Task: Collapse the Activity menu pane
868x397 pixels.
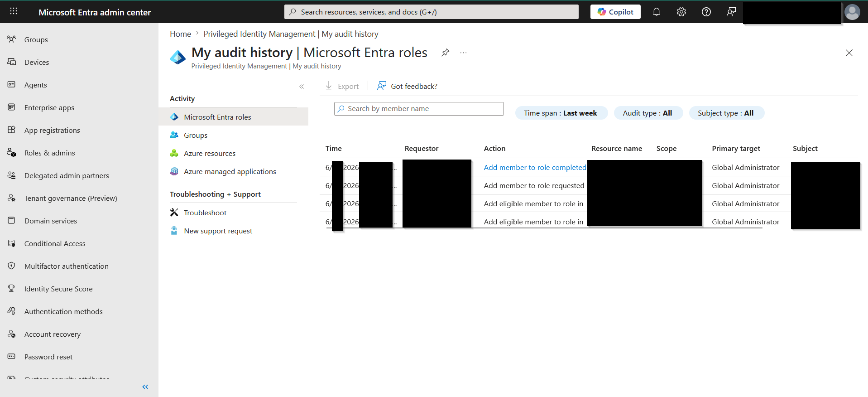Action: [302, 87]
